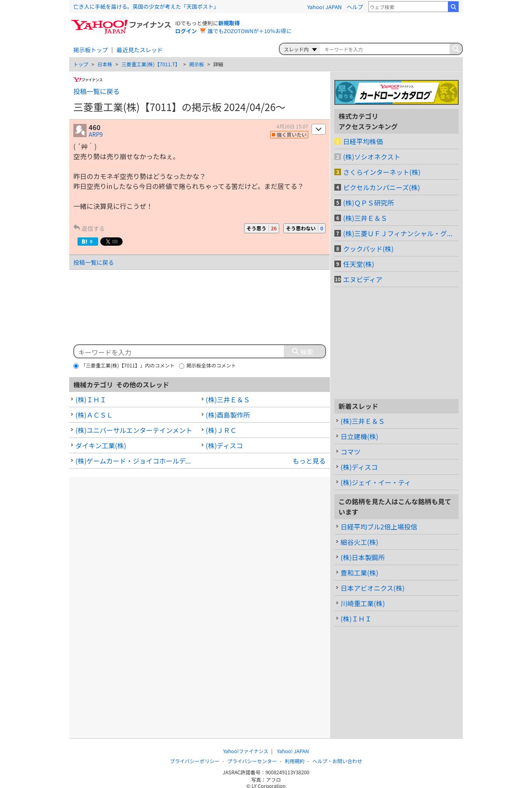
Task: Click 三菱重工業(株)【7011.T】 breadcrumb link
Action: (150, 65)
